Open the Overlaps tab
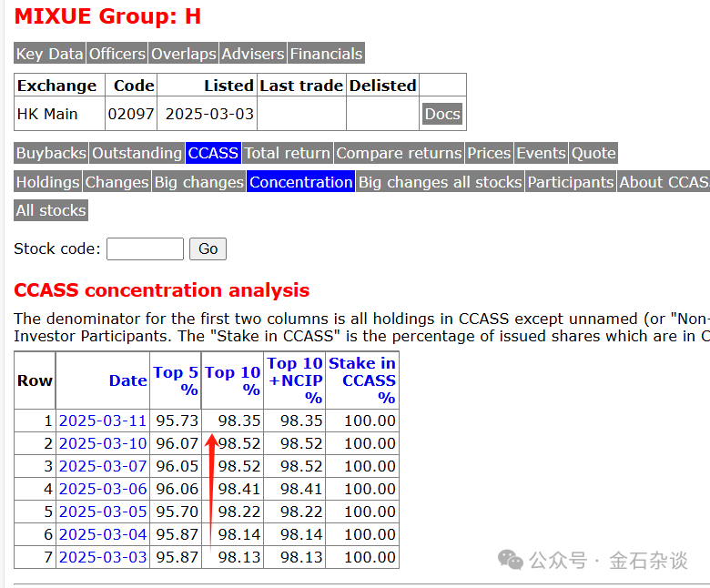Image resolution: width=710 pixels, height=588 pixels. (x=183, y=54)
